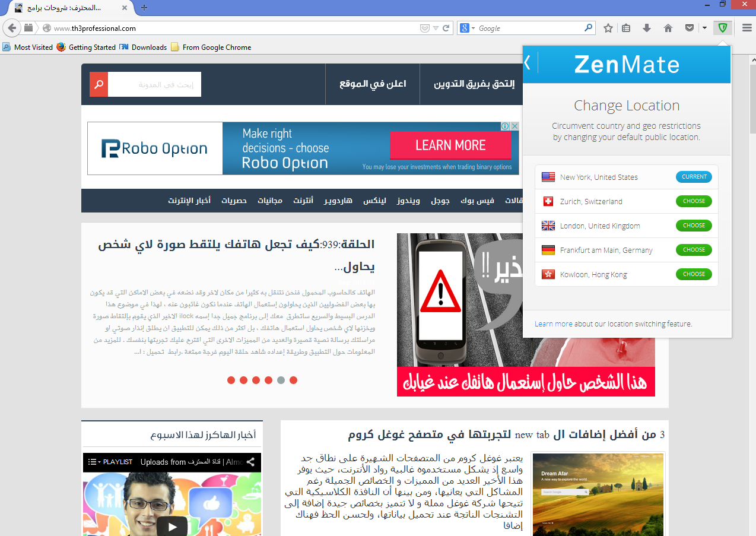
Task: Open the Firefox hamburger menu
Action: (747, 28)
